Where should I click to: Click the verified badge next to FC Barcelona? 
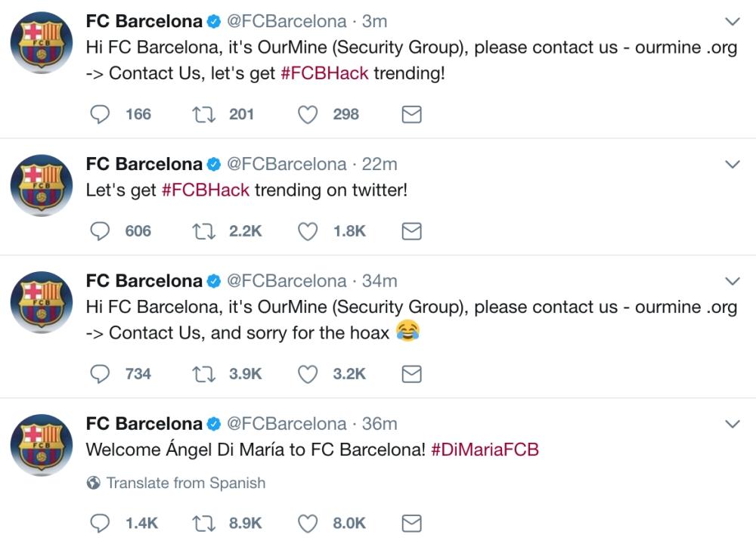coord(212,22)
